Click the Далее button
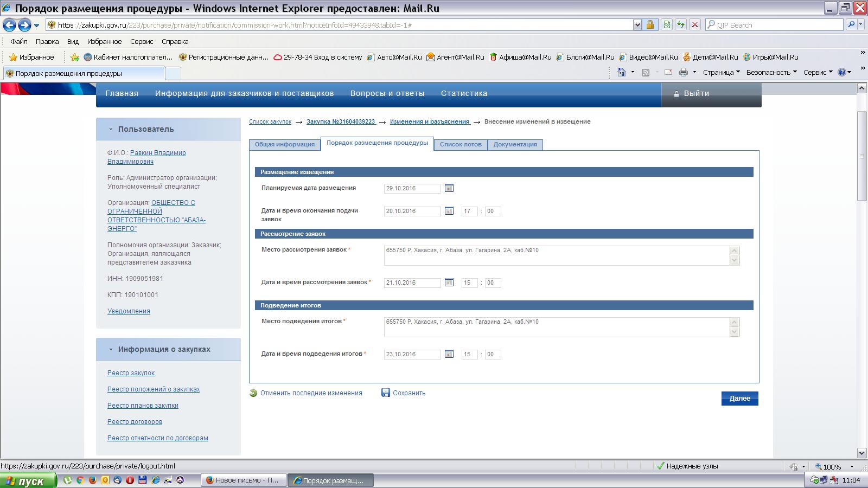The height and width of the screenshot is (488, 868). (739, 399)
